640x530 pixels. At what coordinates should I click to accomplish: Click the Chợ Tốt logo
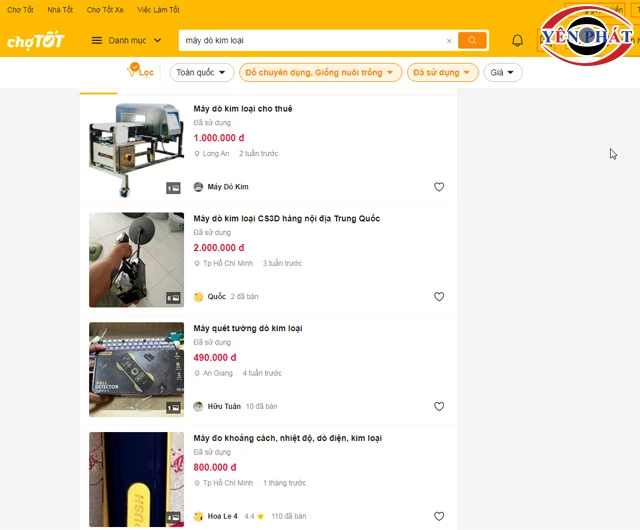[36, 41]
